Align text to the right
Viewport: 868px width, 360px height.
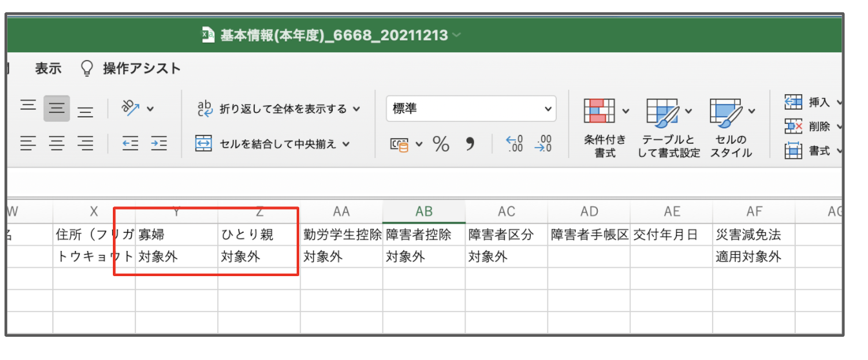(x=85, y=143)
